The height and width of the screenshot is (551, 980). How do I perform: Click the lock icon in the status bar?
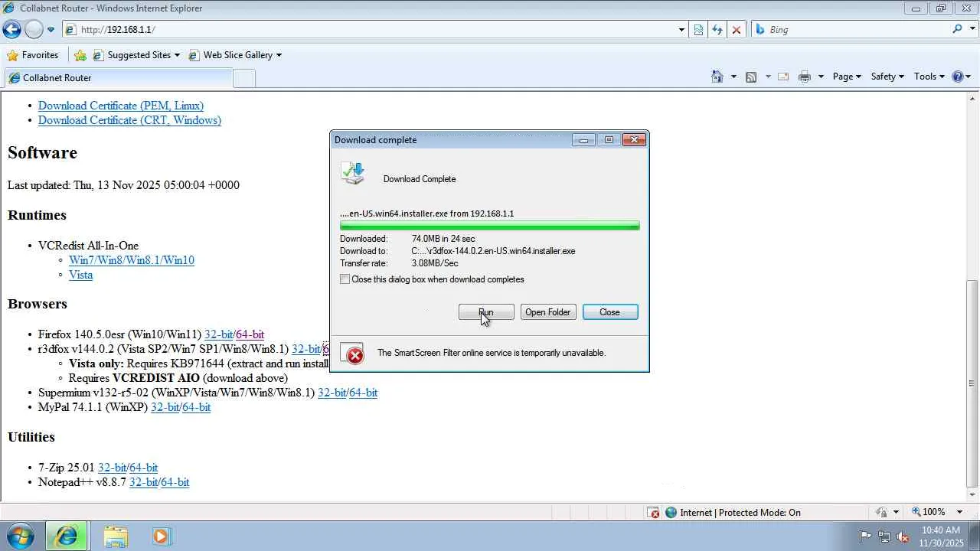click(x=882, y=513)
